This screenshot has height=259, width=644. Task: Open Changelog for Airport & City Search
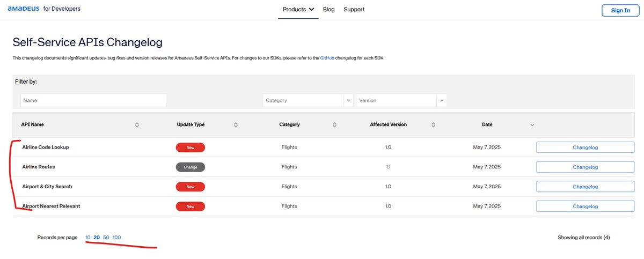click(x=585, y=187)
